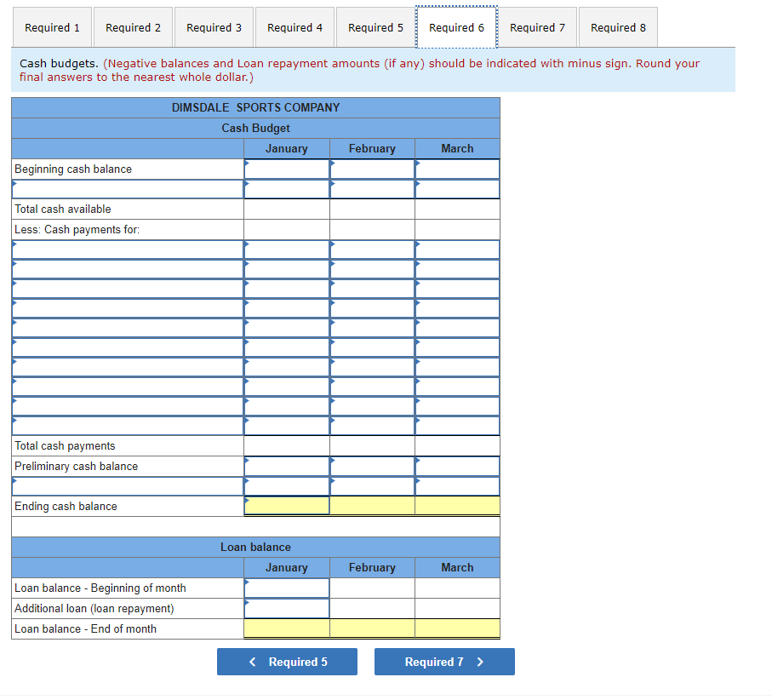Image resolution: width=772 pixels, height=700 pixels.
Task: Open the Required 3 tab
Action: pyautogui.click(x=214, y=27)
